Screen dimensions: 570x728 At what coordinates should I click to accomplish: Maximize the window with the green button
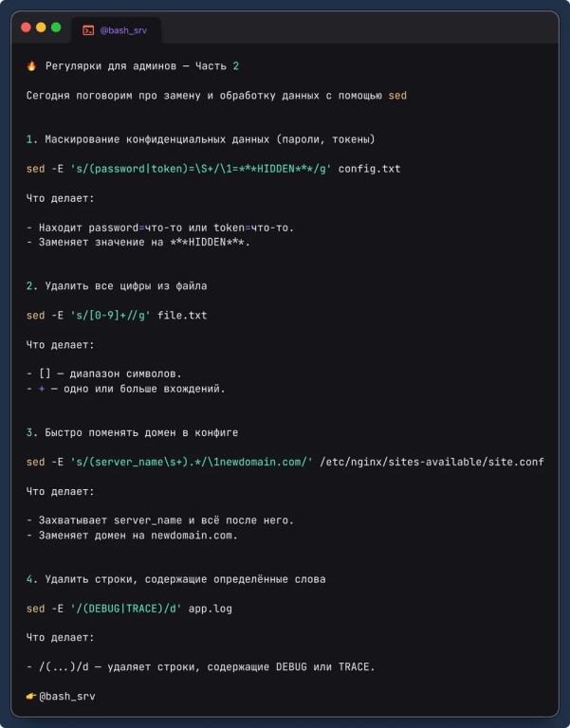tap(56, 27)
